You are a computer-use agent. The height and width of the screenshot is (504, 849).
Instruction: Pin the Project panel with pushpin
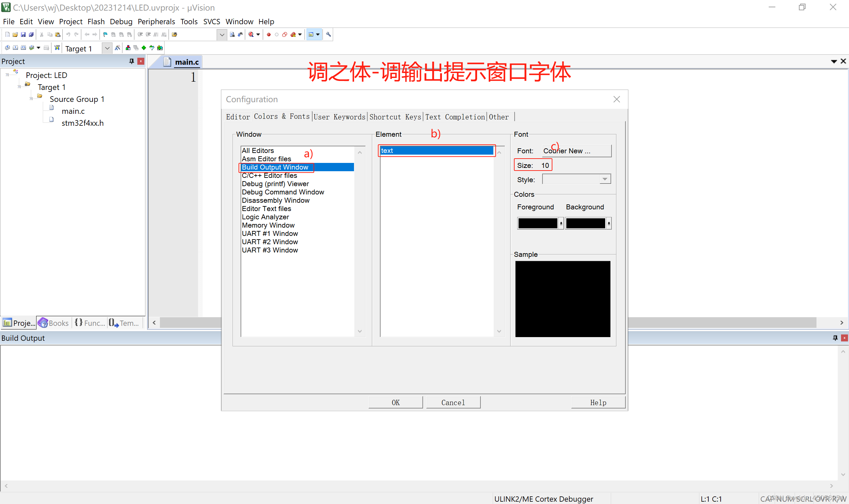point(132,61)
